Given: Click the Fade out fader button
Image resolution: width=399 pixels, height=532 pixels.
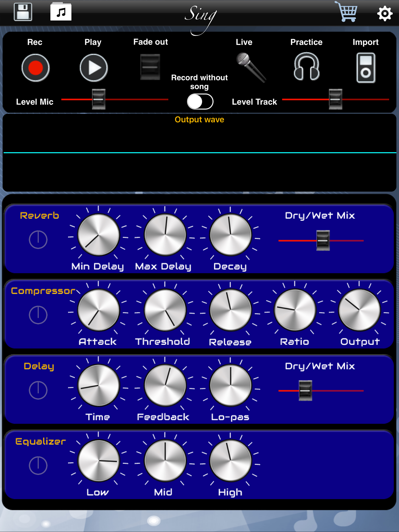Looking at the screenshot, I should (x=150, y=67).
